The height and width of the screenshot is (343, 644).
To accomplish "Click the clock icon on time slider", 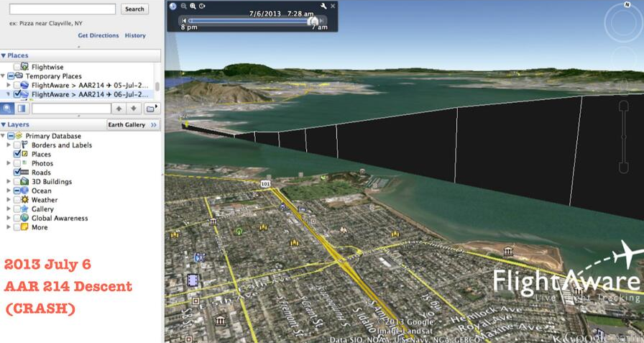I will (172, 6).
